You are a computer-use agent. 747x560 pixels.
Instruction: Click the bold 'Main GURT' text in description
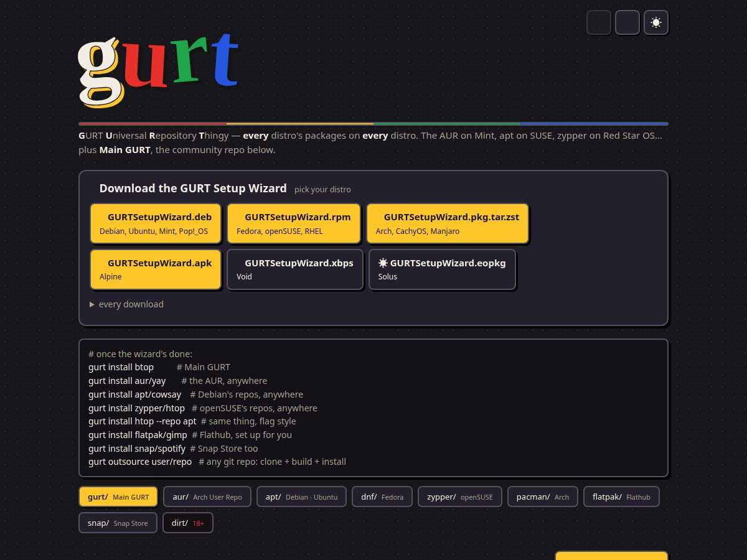click(125, 150)
